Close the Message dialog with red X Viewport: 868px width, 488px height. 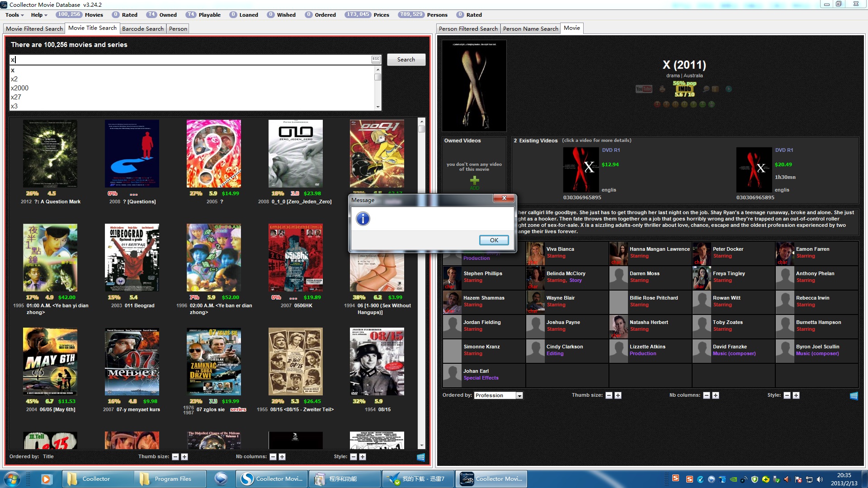coord(504,198)
